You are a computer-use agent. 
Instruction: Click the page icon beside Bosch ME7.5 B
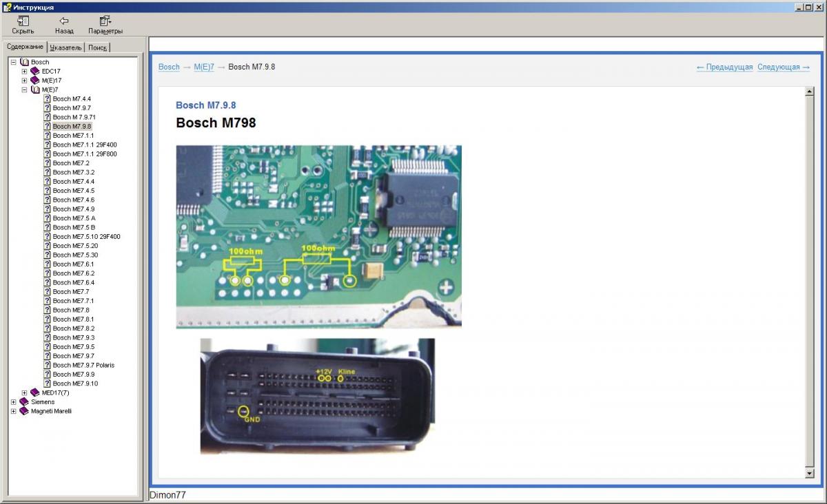[x=47, y=227]
